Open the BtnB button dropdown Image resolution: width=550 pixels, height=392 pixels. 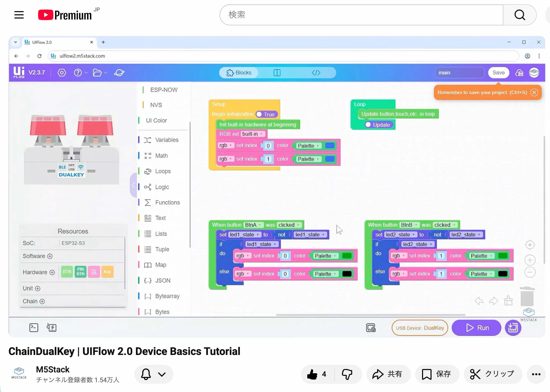pyautogui.click(x=409, y=225)
